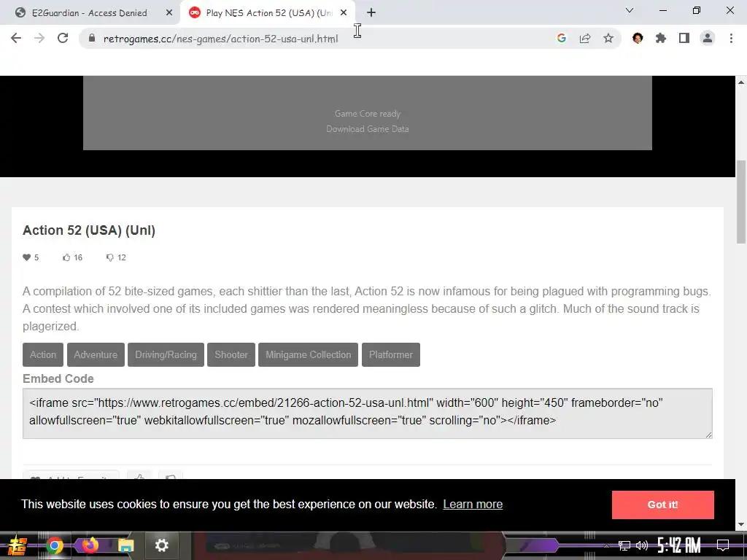Open the Platformer genre tag
Image resolution: width=747 pixels, height=560 pixels.
pos(391,355)
